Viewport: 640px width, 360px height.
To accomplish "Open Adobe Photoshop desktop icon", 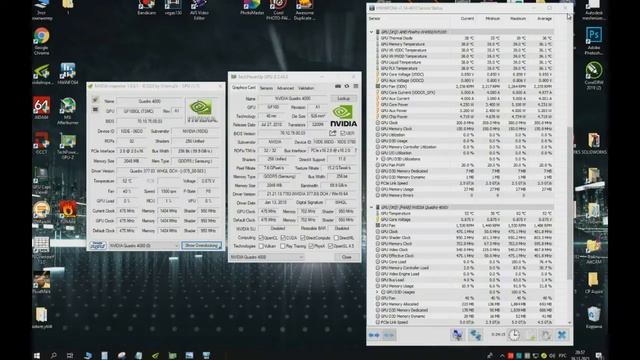I will 593,41.
